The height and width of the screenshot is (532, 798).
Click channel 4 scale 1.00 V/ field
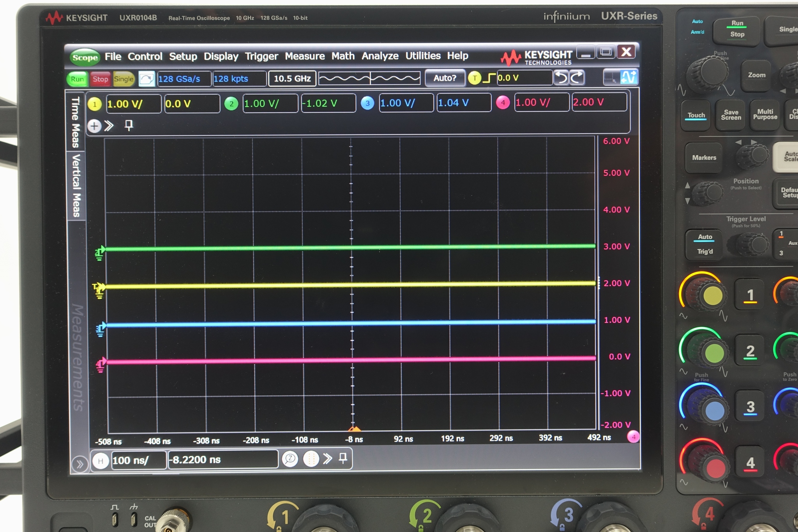coord(542,102)
